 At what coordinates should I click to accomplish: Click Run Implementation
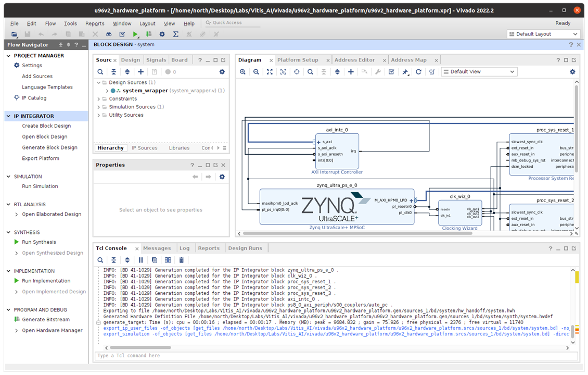[46, 281]
